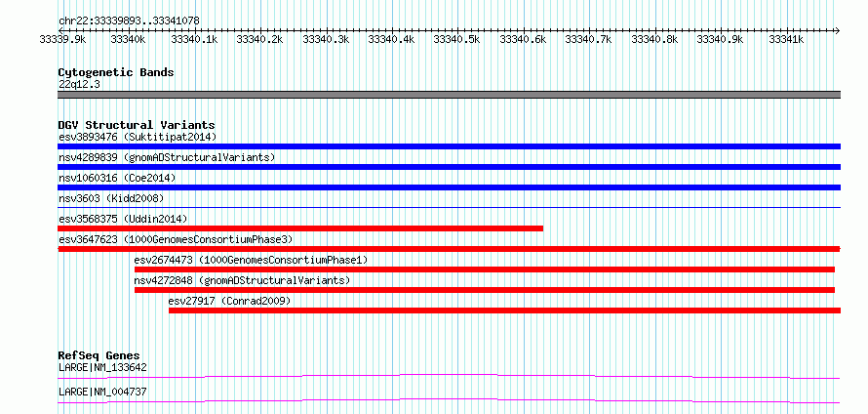Click the red bar for nsv4272848
Screen dimensions: 868x414
[x=485, y=290]
